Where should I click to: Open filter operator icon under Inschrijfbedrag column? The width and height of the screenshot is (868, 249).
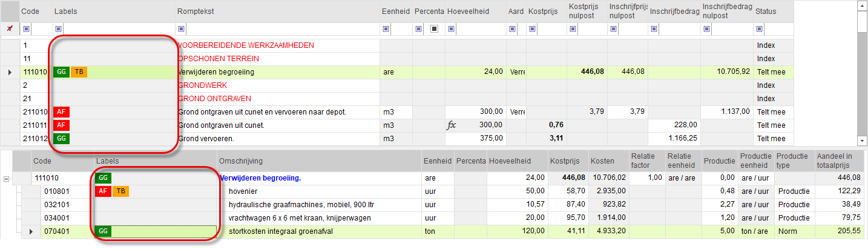click(x=654, y=28)
